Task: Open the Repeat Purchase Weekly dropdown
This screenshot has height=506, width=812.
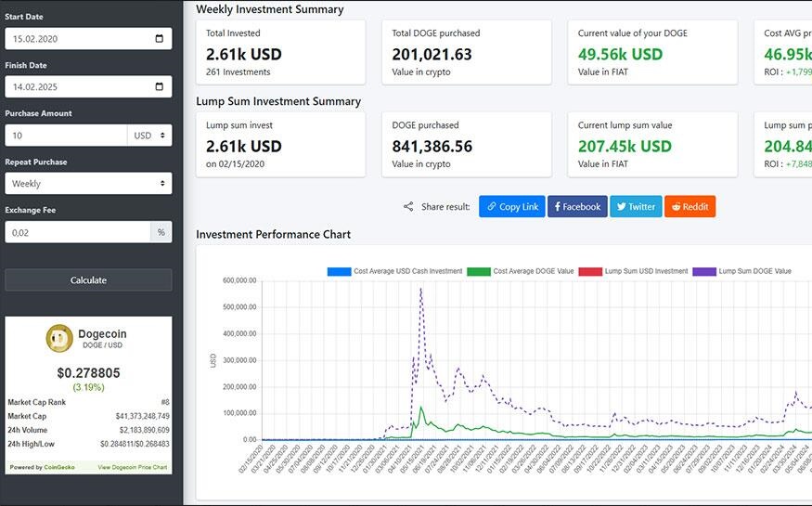Action: [88, 183]
